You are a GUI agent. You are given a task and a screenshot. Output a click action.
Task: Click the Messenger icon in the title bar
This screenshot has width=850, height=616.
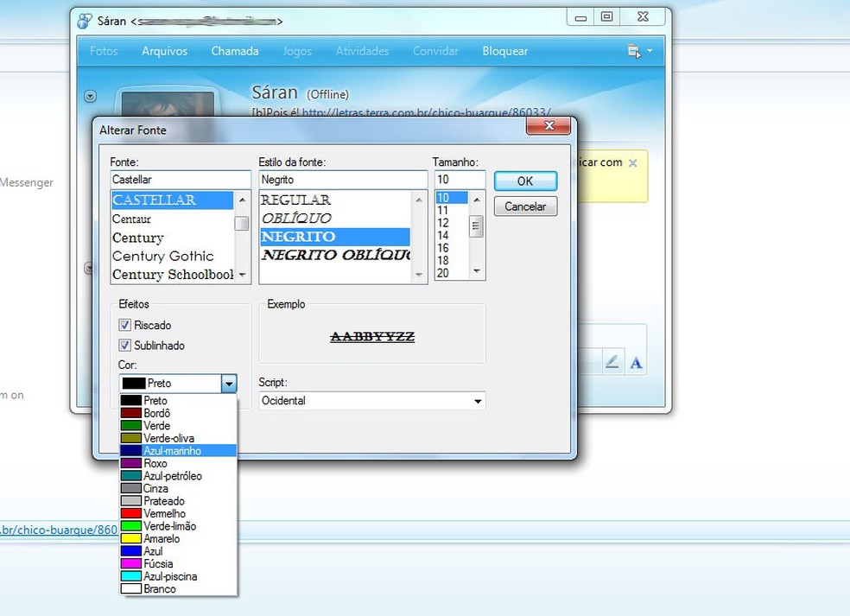[84, 21]
